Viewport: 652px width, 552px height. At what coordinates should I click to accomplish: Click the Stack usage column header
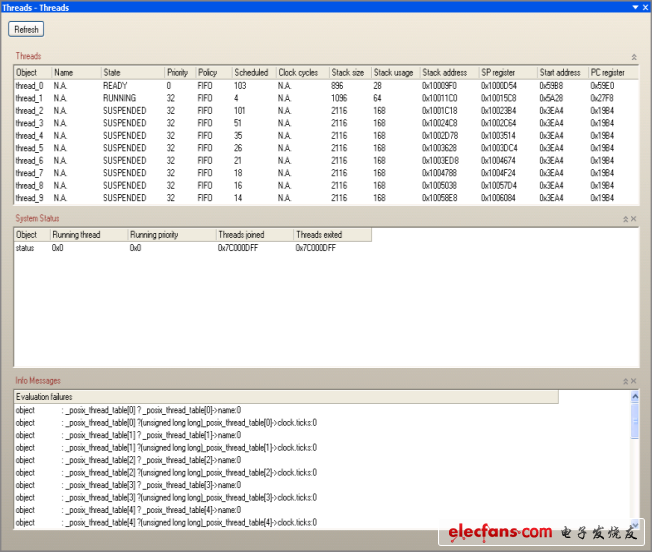pyautogui.click(x=393, y=73)
